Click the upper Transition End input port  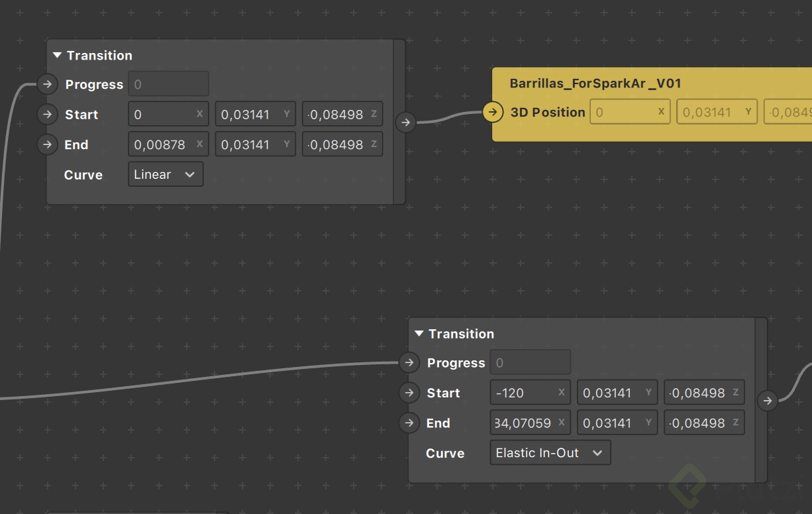click(47, 144)
